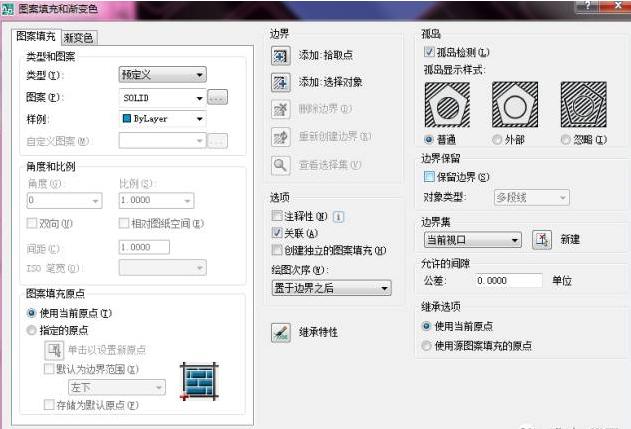Toggle the 双向 checkbox
Image resolution: width=631 pixels, height=429 pixels.
tap(31, 223)
